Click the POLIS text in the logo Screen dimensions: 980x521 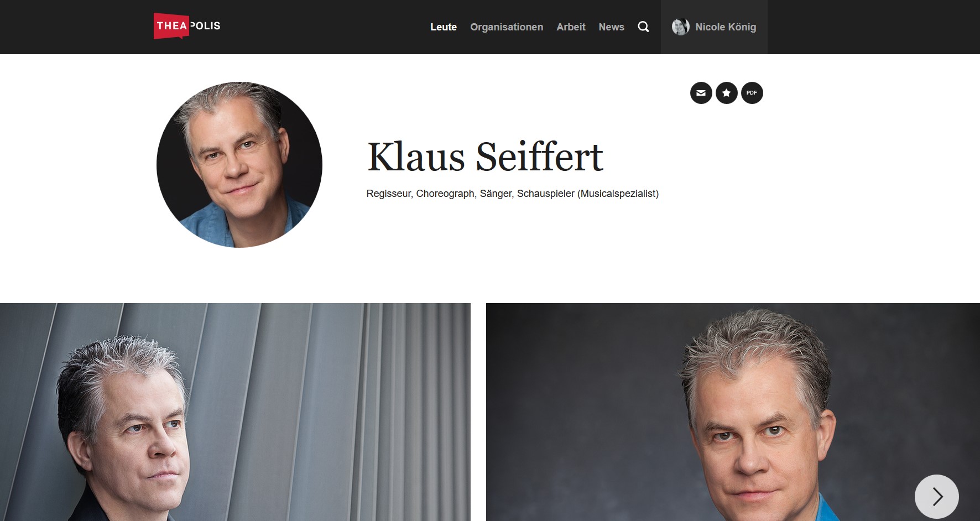coord(205,26)
